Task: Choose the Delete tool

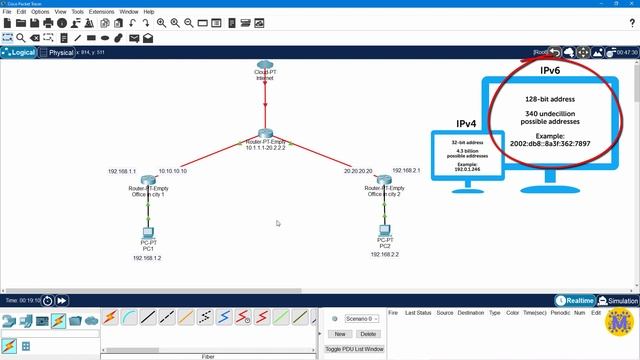Action: (x=35, y=38)
